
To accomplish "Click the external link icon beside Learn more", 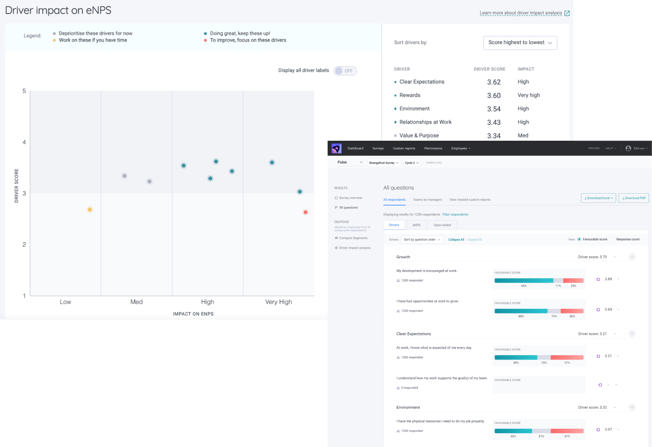I will [x=567, y=13].
